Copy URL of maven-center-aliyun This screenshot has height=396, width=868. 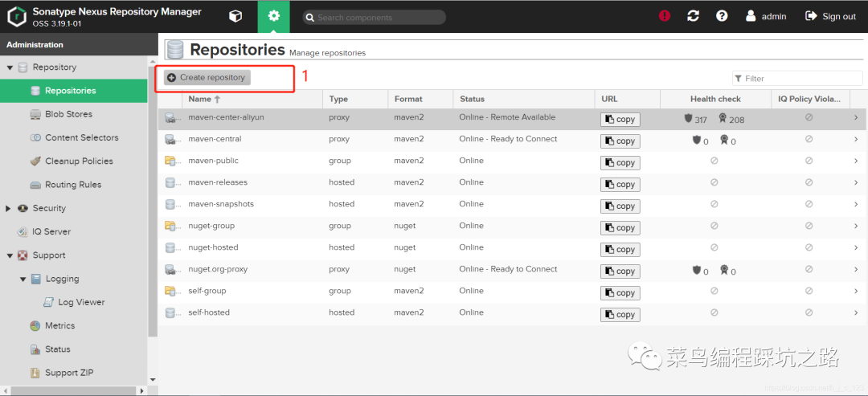[620, 120]
